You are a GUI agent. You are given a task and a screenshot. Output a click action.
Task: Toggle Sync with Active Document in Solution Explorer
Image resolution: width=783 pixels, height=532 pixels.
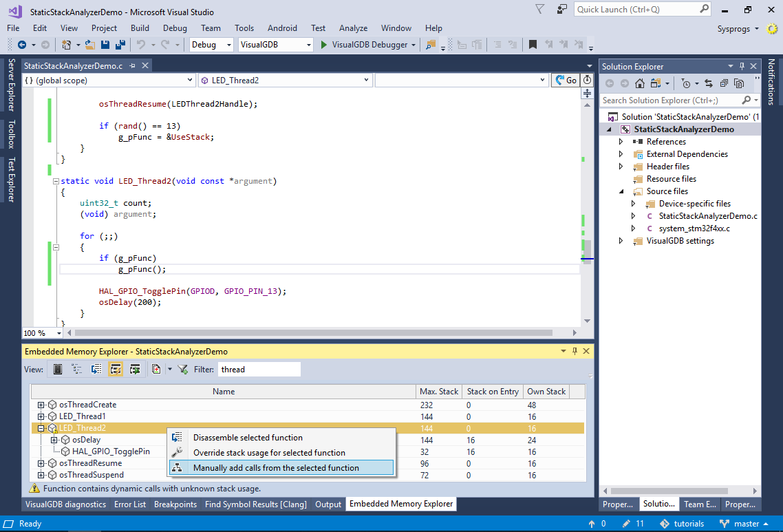click(708, 83)
